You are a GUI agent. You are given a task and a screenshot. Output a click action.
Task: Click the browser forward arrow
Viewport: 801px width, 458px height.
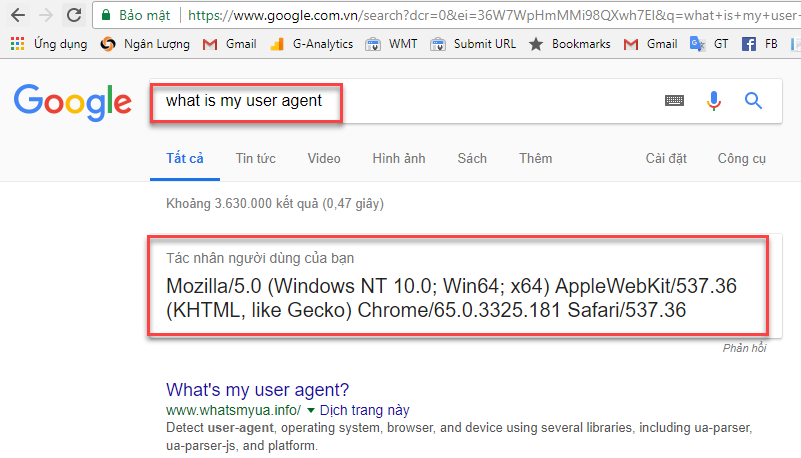46,15
